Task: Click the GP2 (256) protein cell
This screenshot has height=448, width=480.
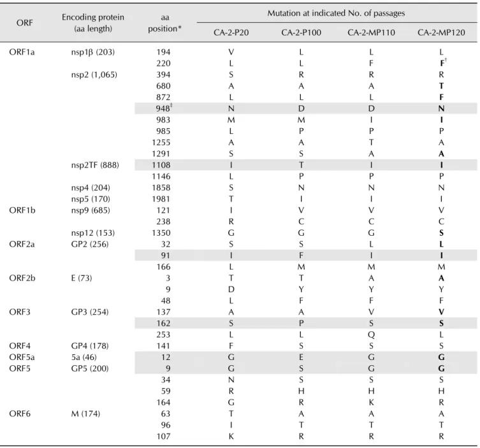Action: (x=90, y=244)
